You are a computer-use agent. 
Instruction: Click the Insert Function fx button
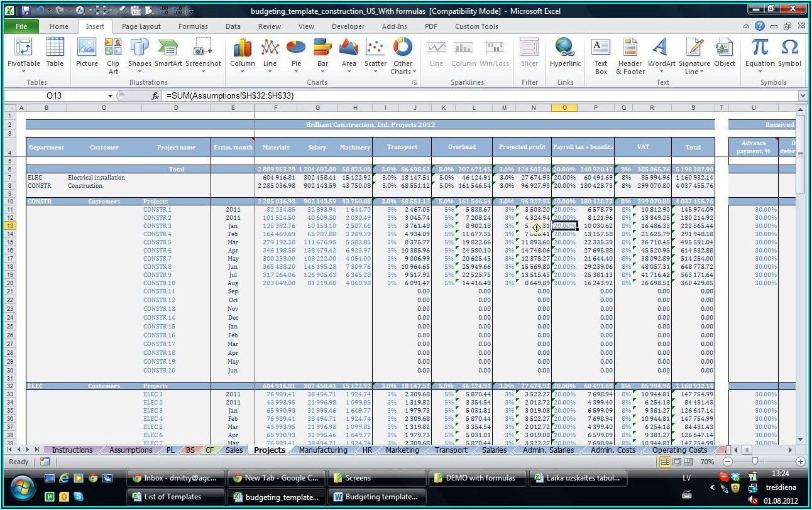pyautogui.click(x=155, y=96)
